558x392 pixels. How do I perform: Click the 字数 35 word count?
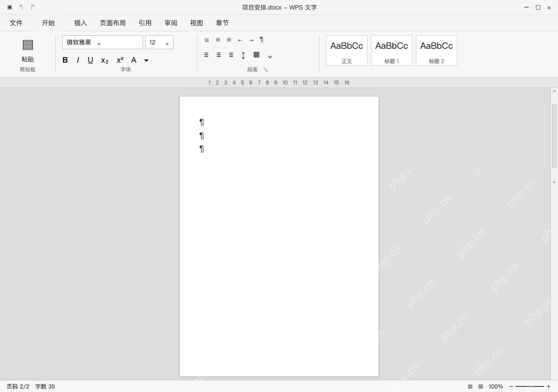[x=45, y=386]
